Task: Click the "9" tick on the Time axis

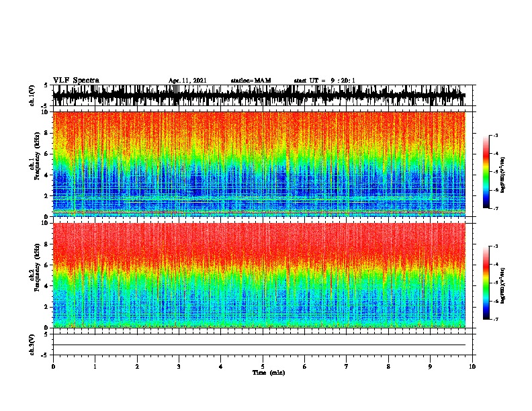Action: (430, 367)
